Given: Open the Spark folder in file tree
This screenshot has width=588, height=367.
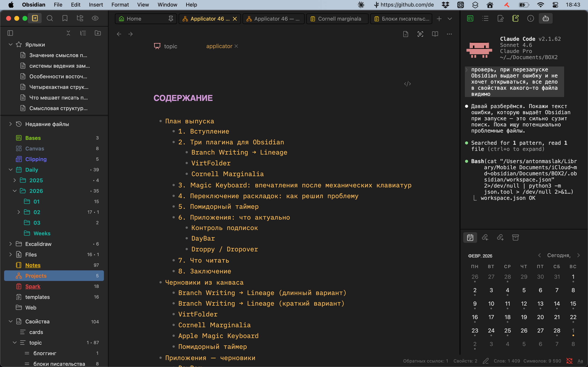Looking at the screenshot, I should tap(33, 286).
